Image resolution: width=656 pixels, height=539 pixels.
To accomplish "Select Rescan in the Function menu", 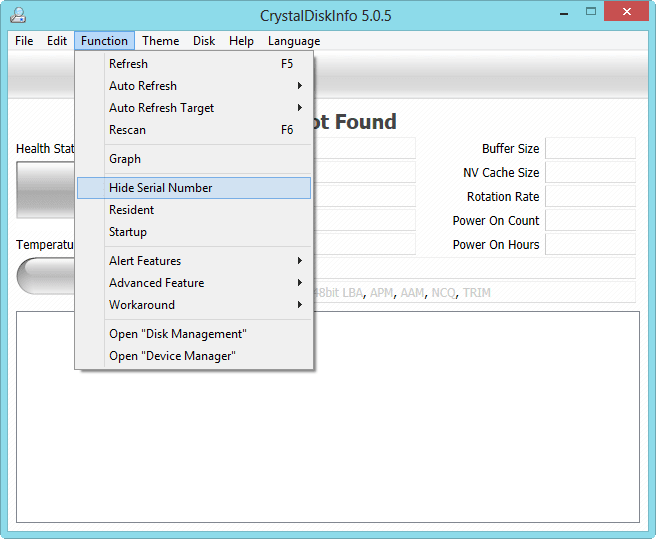I will coord(194,130).
